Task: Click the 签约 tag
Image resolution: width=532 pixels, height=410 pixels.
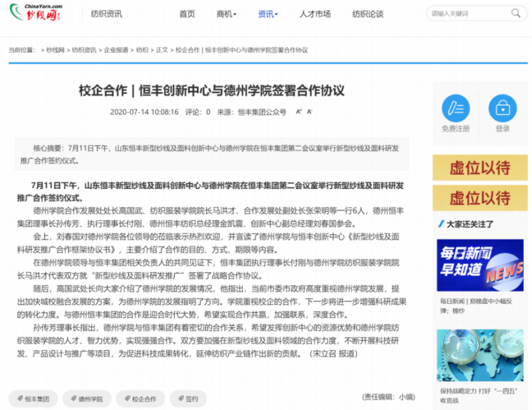Action: pos(188,399)
